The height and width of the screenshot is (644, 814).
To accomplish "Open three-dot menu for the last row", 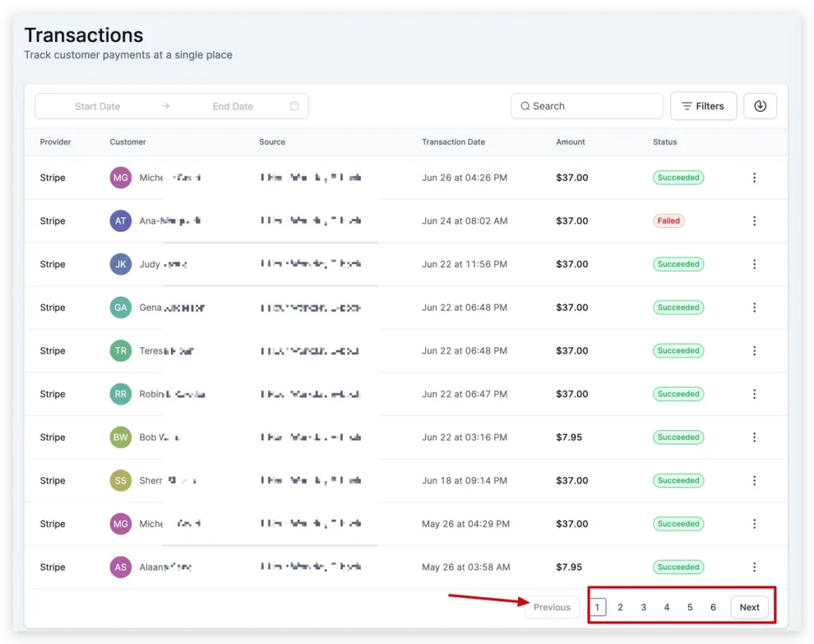I will (754, 567).
